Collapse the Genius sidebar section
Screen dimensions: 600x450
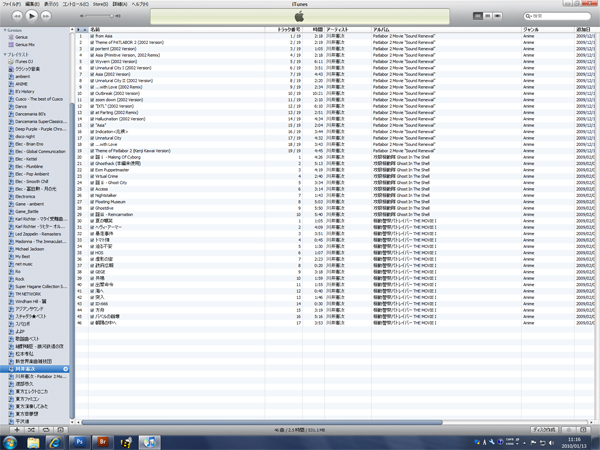[x=5, y=30]
